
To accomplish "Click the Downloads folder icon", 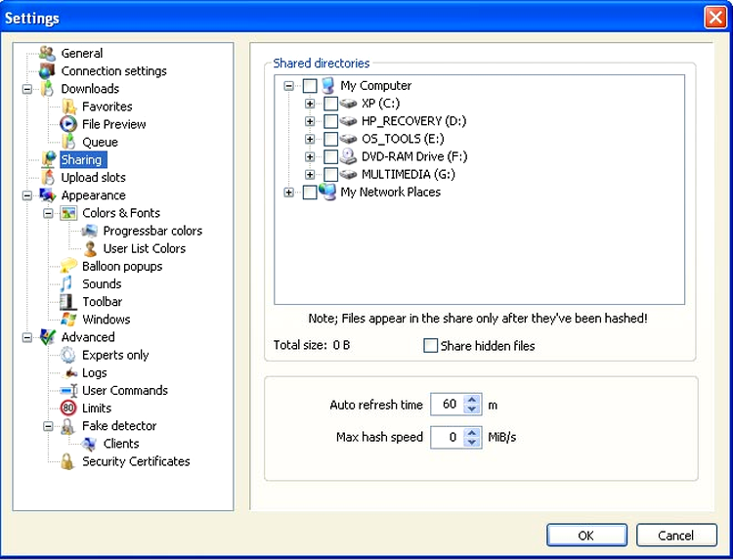I will 47,89.
